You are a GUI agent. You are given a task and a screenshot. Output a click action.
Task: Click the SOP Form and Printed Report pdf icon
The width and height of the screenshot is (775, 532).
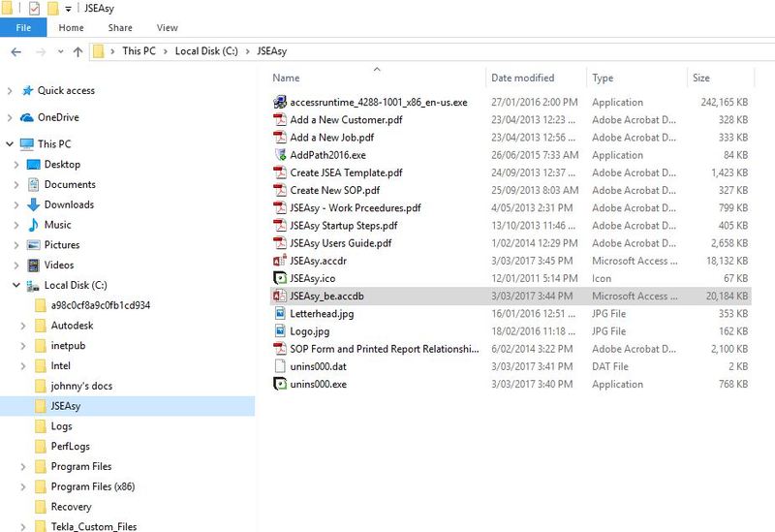(x=280, y=349)
